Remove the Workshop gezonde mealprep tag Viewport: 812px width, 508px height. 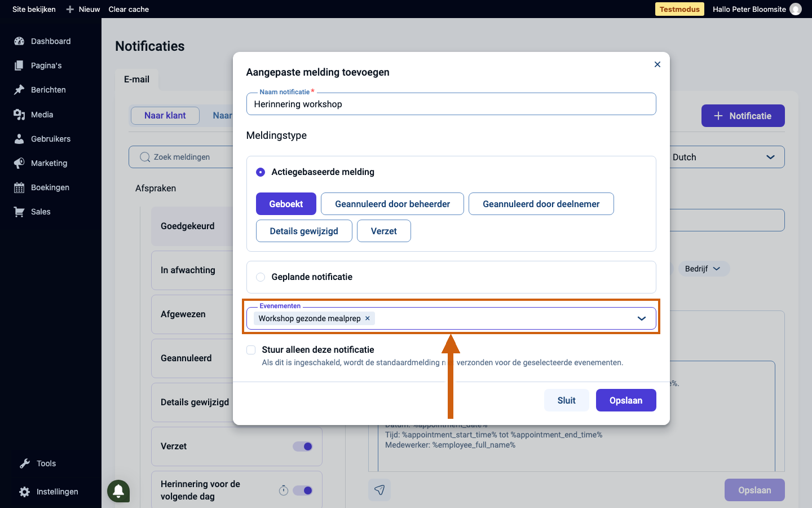[x=368, y=318]
